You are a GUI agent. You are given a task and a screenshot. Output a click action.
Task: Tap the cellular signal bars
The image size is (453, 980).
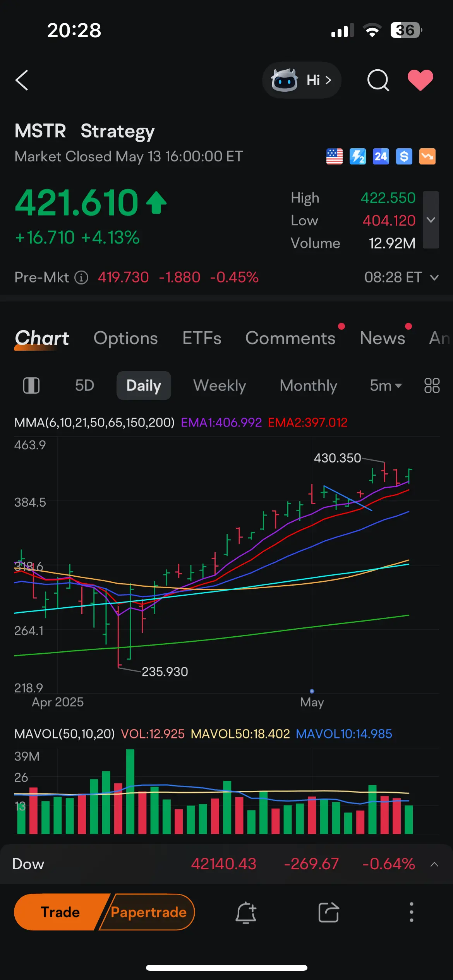click(x=343, y=30)
